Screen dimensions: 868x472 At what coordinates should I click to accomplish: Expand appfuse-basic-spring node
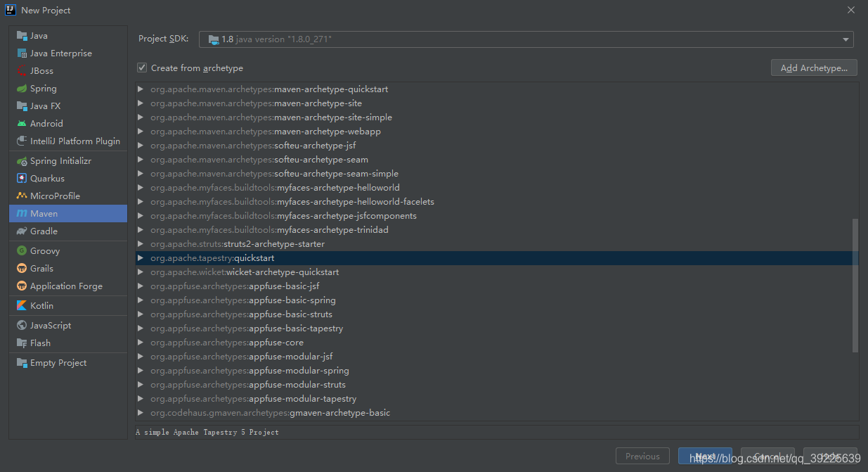[141, 300]
